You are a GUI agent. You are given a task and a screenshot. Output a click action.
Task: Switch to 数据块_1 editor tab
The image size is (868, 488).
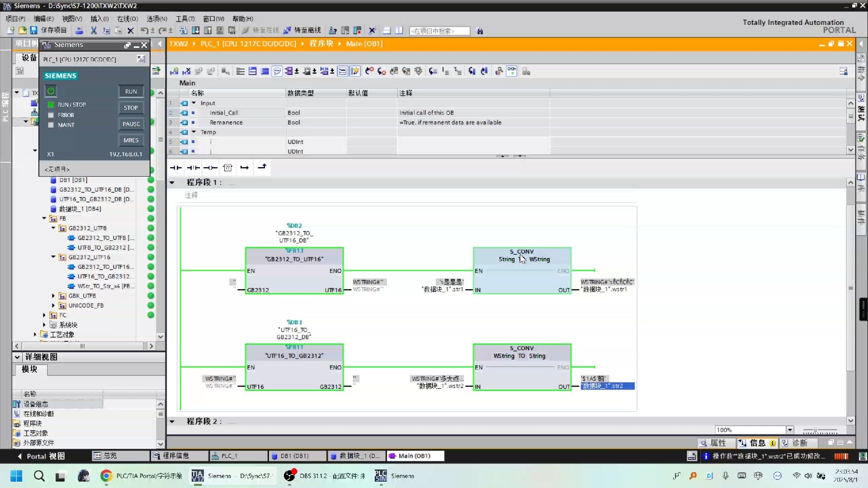tap(356, 456)
